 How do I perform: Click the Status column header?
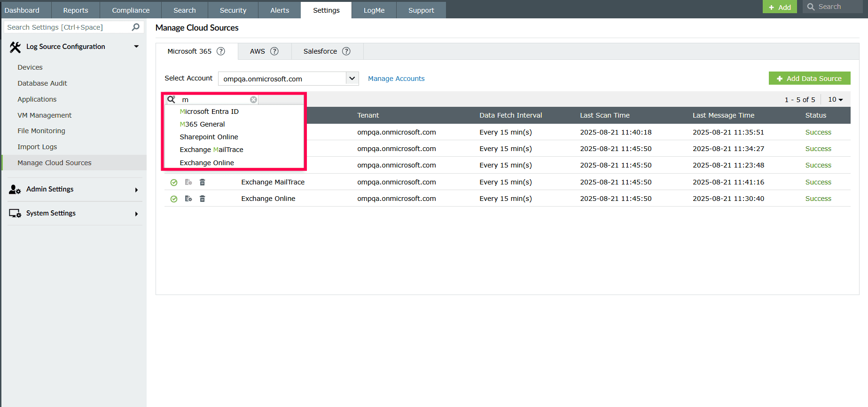coord(816,115)
